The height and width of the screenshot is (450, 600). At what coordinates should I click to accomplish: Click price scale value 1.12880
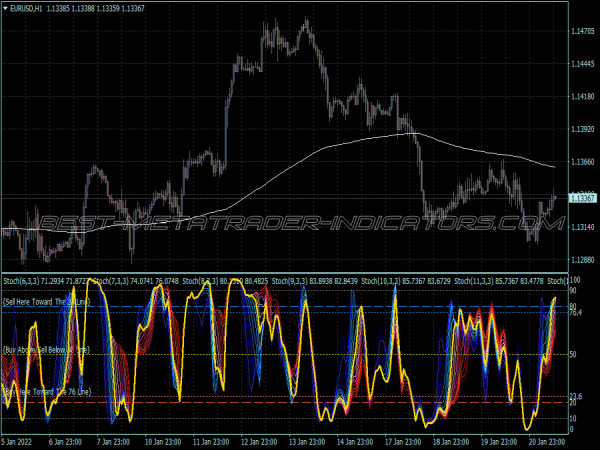click(583, 260)
